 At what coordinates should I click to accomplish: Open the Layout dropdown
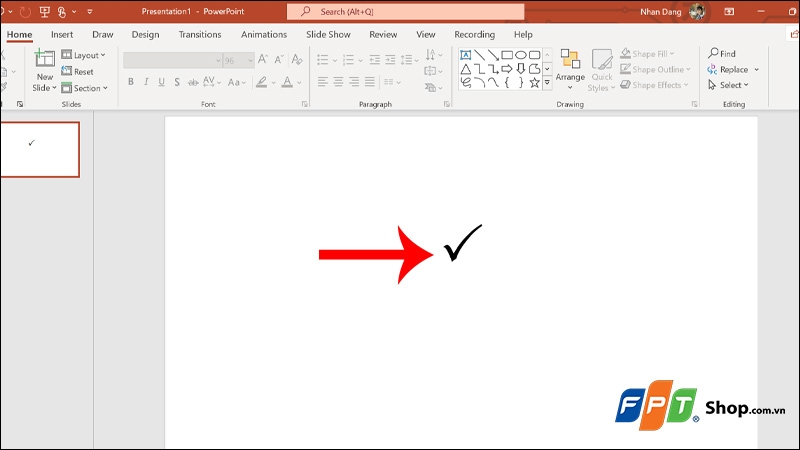(83, 55)
